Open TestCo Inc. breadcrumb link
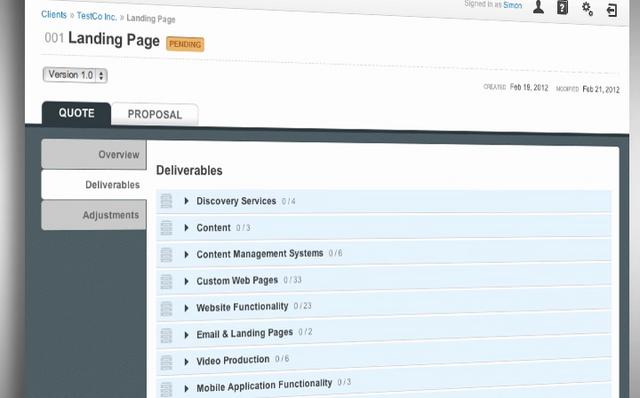 coord(97,16)
